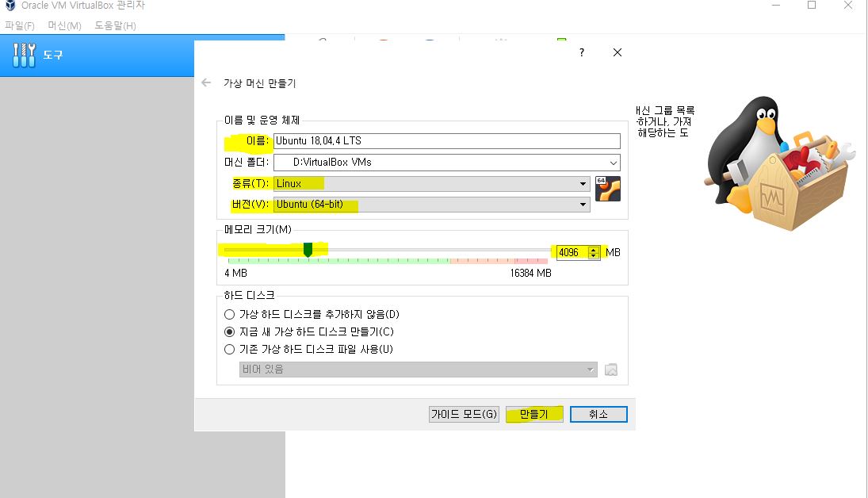Click the help question mark button
Screen dimensions: 868x498
(581, 52)
